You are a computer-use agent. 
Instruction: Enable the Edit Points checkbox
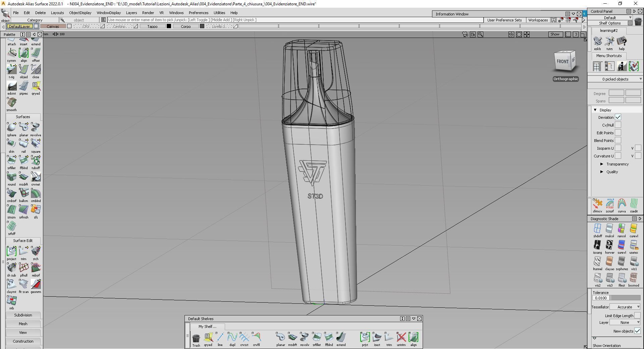click(x=618, y=133)
